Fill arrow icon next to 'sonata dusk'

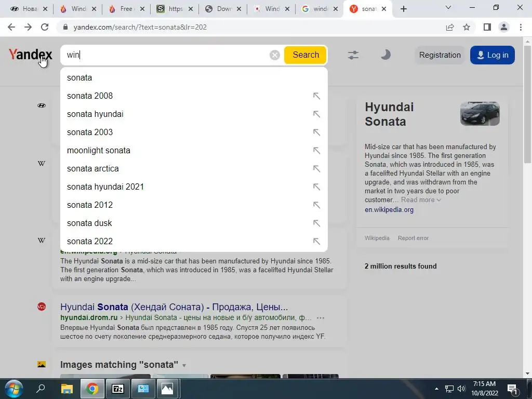(x=316, y=223)
